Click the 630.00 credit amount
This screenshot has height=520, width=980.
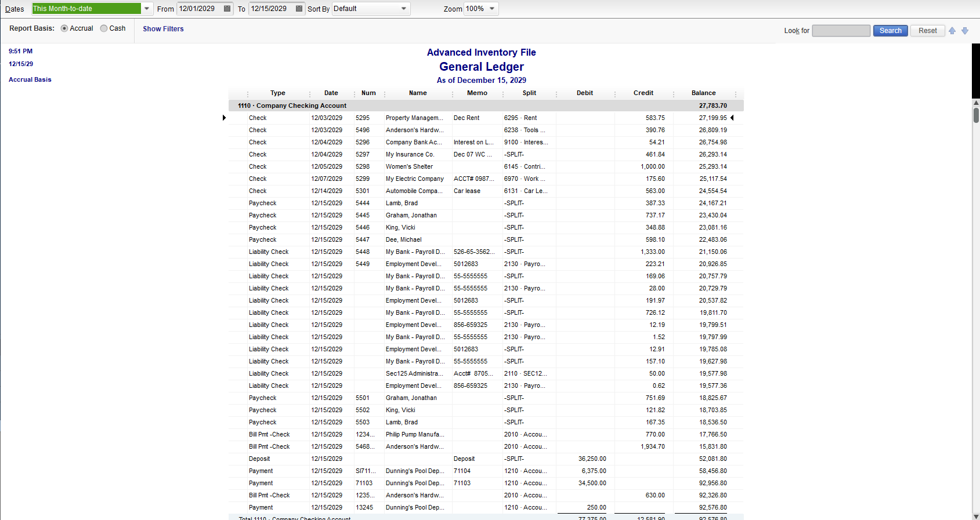655,495
